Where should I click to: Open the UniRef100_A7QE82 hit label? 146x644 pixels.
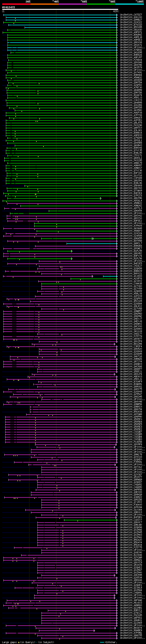131,50
